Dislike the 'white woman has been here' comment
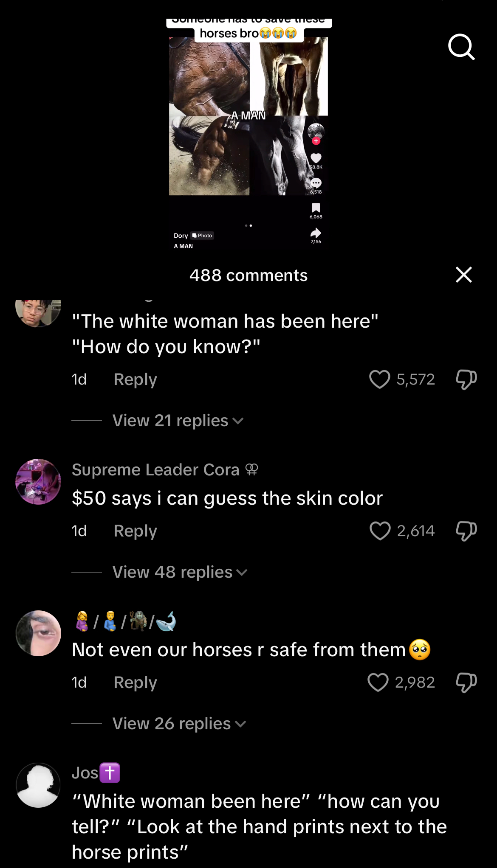The width and height of the screenshot is (497, 868). click(466, 379)
